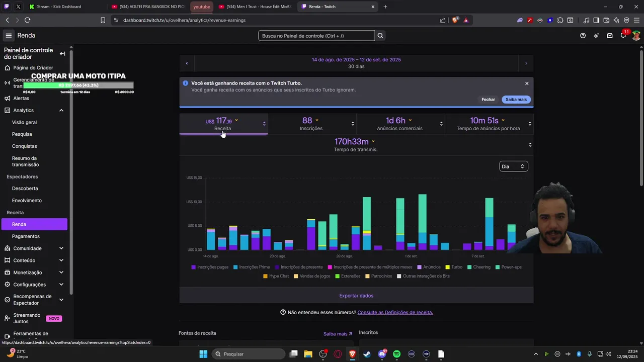Image resolution: width=644 pixels, height=362 pixels.
Task: Open File Explorer from the taskbar
Action: pyautogui.click(x=308, y=354)
